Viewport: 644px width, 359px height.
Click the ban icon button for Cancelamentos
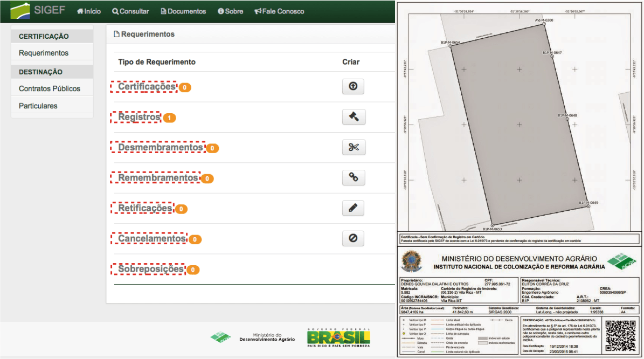[x=353, y=238]
